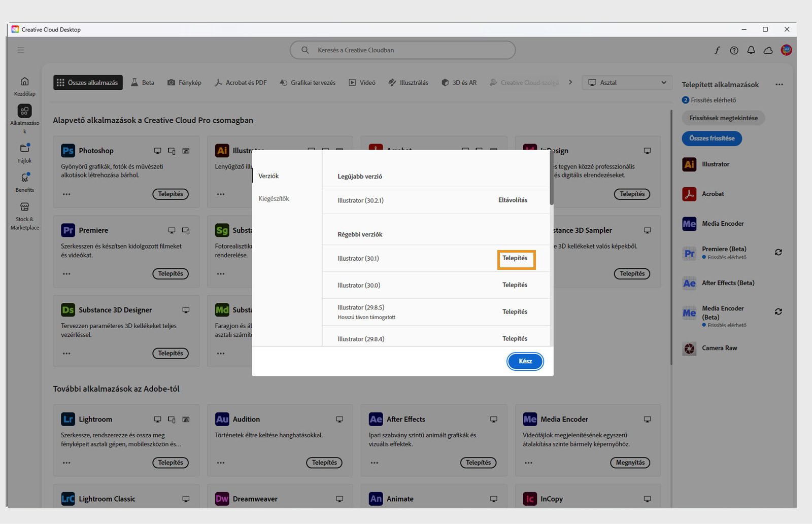The width and height of the screenshot is (812, 524).
Task: Open the Telepített alkalmazások overflow menu
Action: point(780,84)
